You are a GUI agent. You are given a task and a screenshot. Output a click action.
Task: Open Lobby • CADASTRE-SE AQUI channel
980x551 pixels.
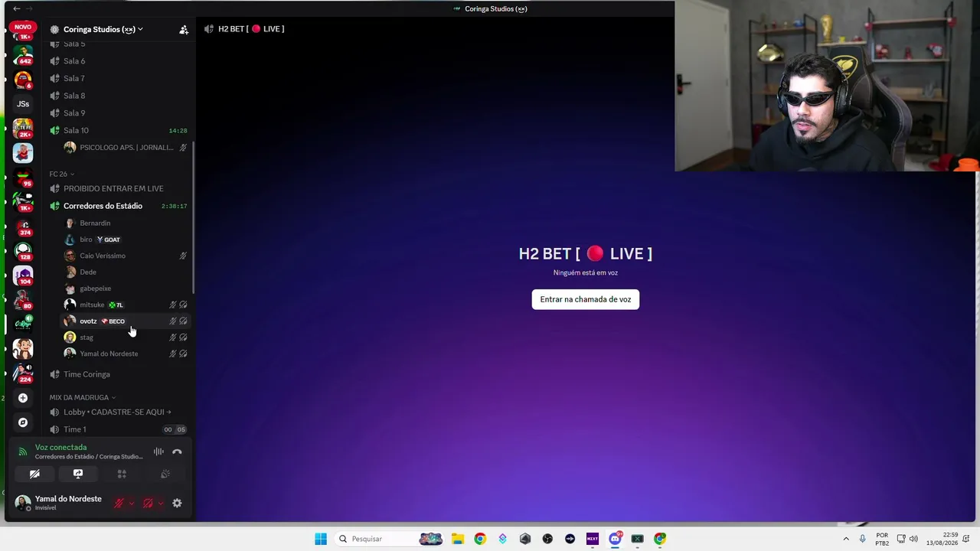[x=119, y=412]
